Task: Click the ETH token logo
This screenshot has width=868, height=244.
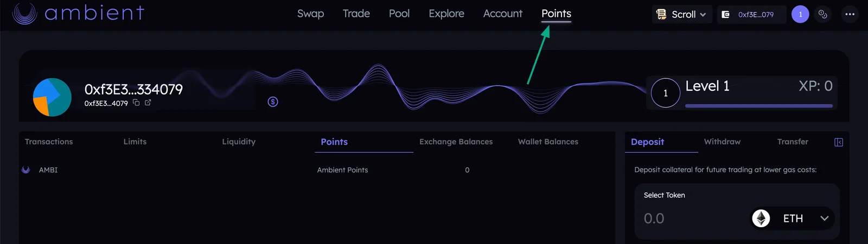Action: point(761,218)
